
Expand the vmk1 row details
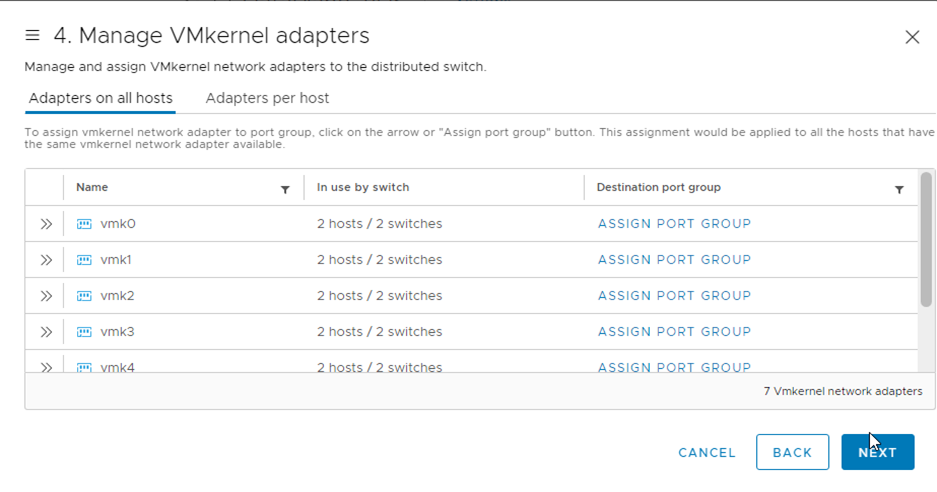click(x=45, y=260)
